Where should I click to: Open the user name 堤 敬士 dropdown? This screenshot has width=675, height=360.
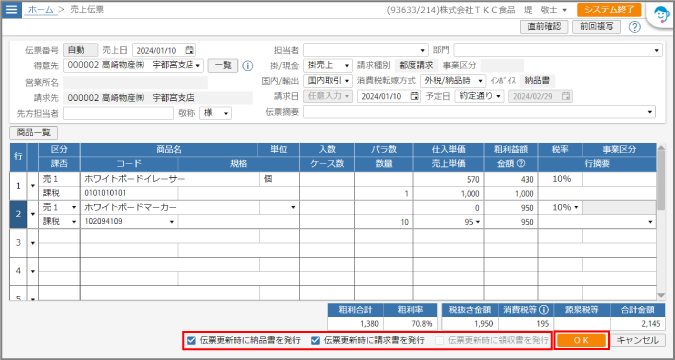[565, 10]
